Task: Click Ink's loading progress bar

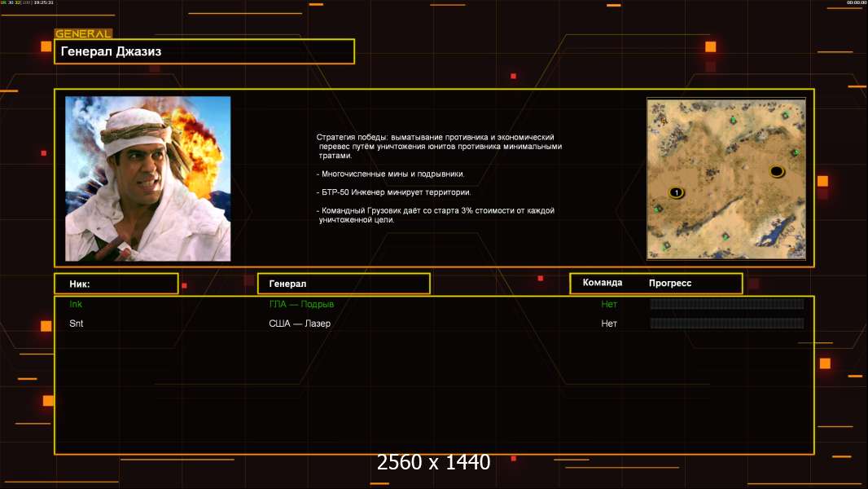Action: coord(726,304)
